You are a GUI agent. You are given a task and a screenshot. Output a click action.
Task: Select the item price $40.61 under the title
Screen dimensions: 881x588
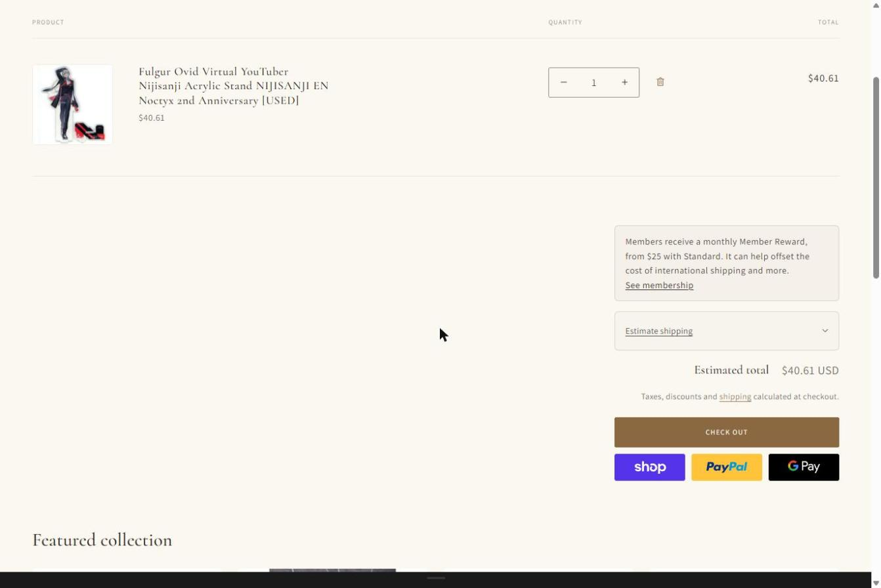(152, 118)
